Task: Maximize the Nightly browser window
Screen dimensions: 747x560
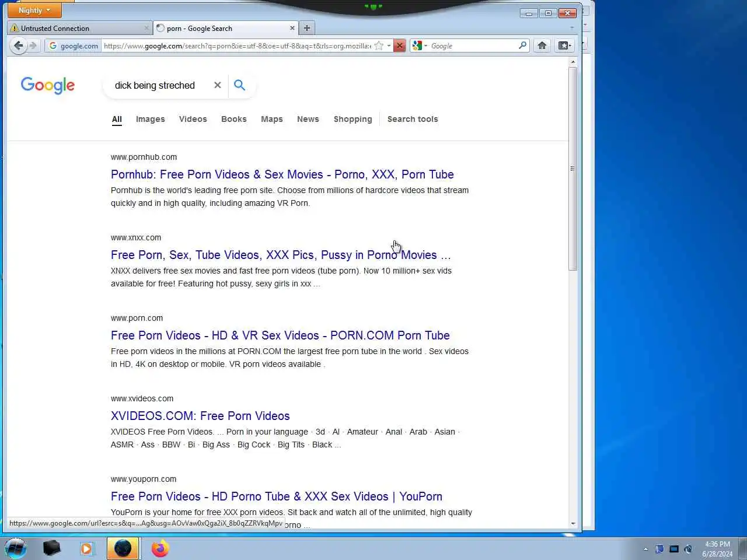Action: click(x=548, y=13)
